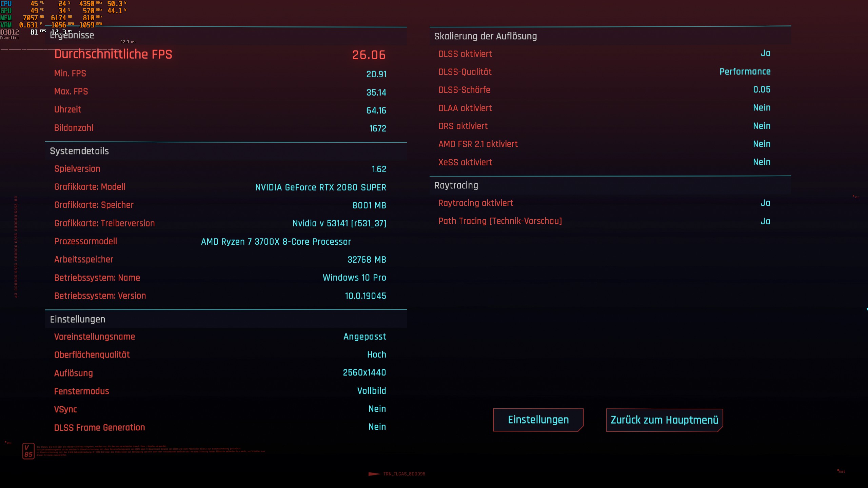Click the CPU label in overlay
The width and height of the screenshot is (868, 488).
pos(6,4)
